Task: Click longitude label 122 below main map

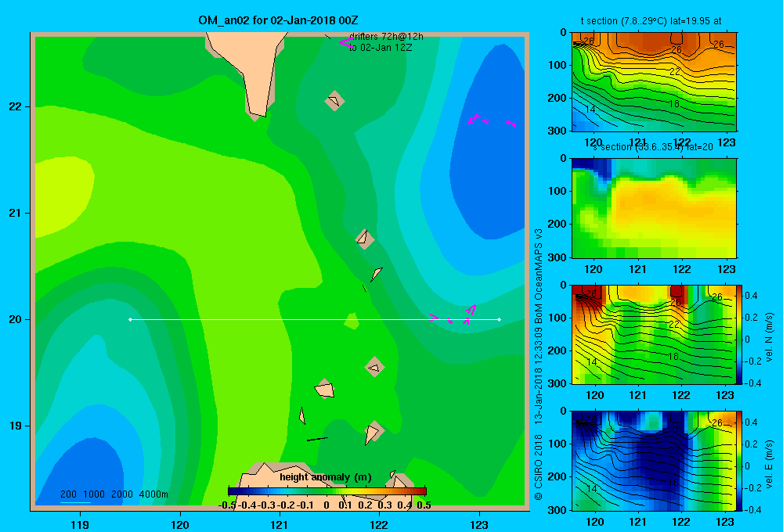Action: pyautogui.click(x=379, y=524)
